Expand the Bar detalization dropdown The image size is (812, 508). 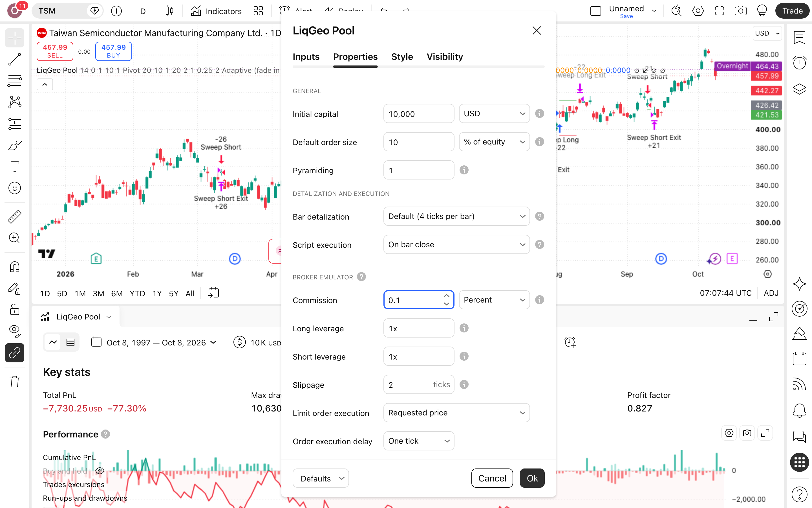point(457,216)
